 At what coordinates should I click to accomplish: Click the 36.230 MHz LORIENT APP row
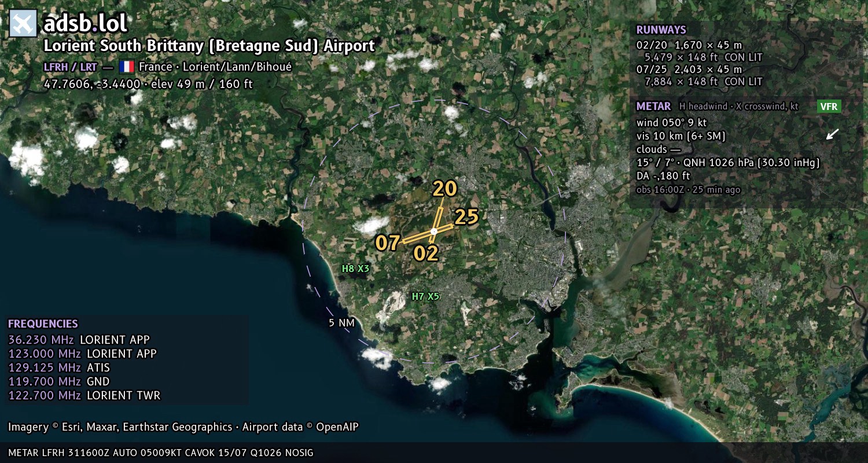pos(79,340)
